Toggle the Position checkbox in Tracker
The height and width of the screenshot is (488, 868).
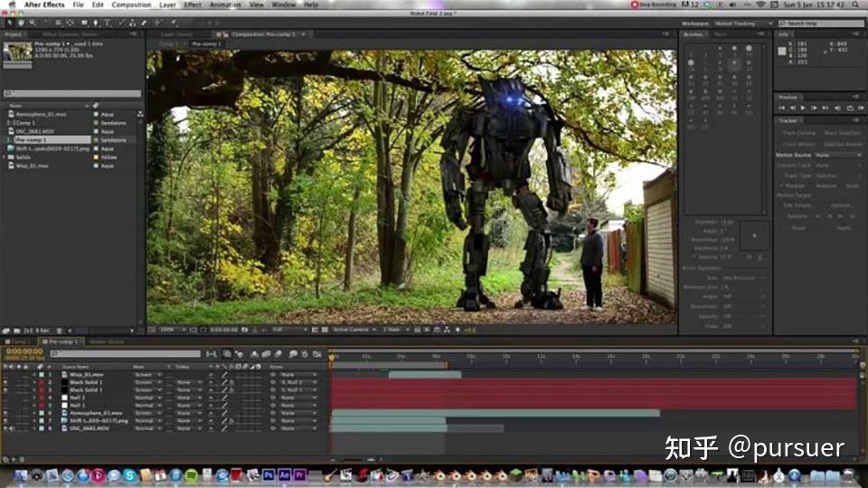[782, 186]
